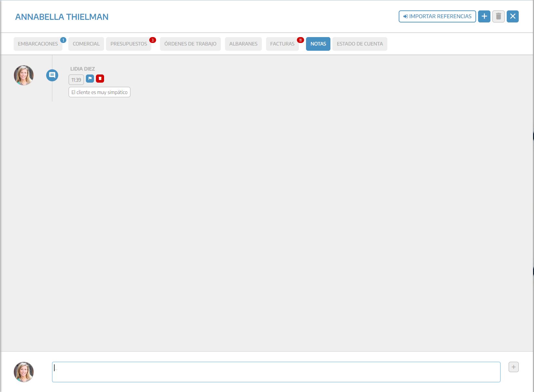This screenshot has height=392, width=534.
Task: Click the user avatar beside the input box
Action: point(24,372)
